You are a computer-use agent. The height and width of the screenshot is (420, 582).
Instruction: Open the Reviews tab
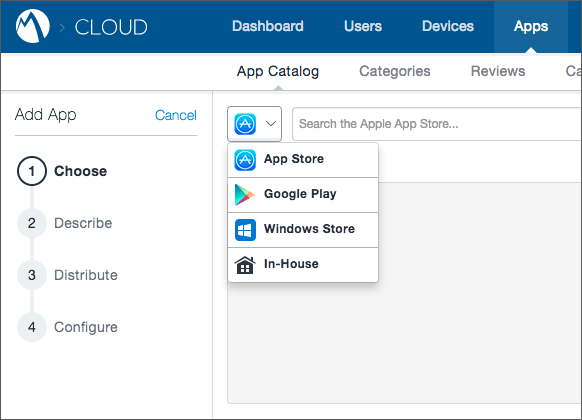[498, 71]
